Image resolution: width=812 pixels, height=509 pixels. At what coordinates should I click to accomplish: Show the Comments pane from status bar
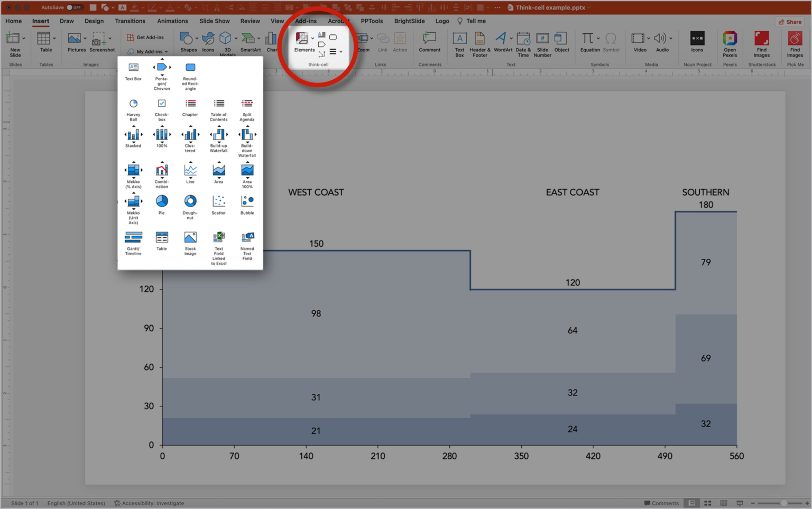(x=661, y=503)
